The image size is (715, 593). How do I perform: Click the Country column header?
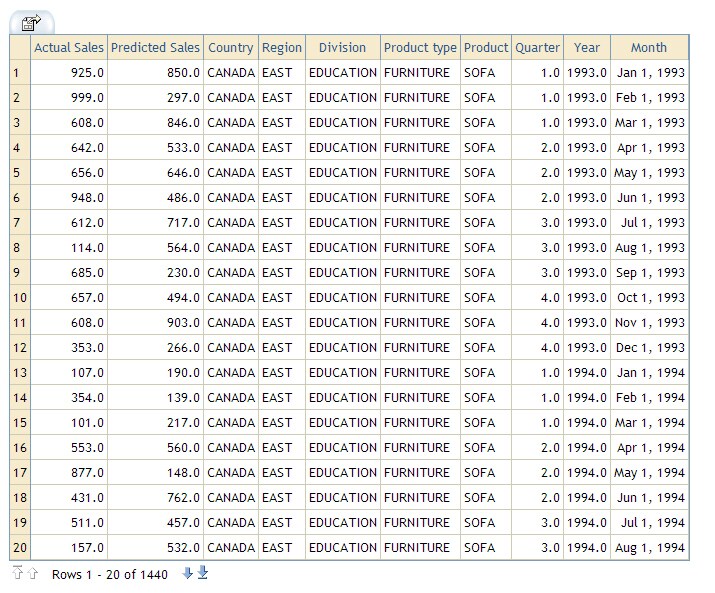(231, 47)
